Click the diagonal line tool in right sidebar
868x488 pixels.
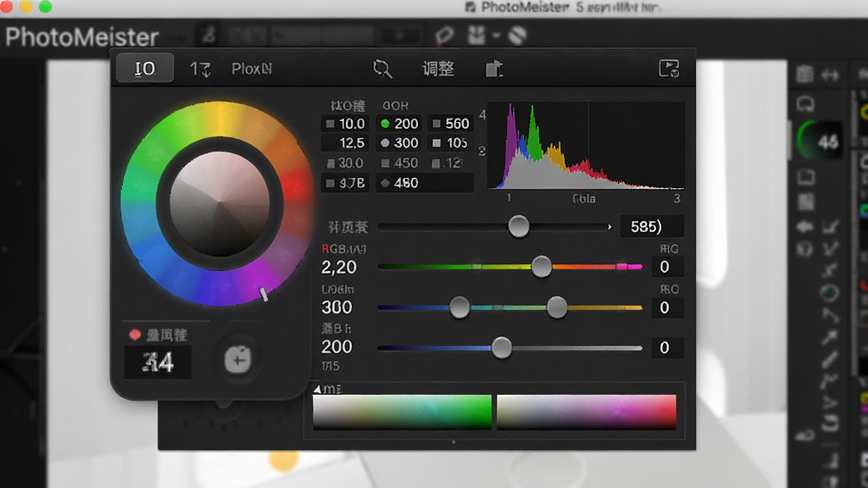pos(830,359)
